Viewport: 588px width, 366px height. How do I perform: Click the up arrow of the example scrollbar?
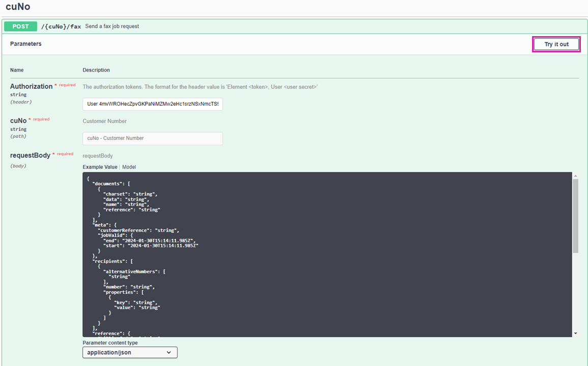575,175
